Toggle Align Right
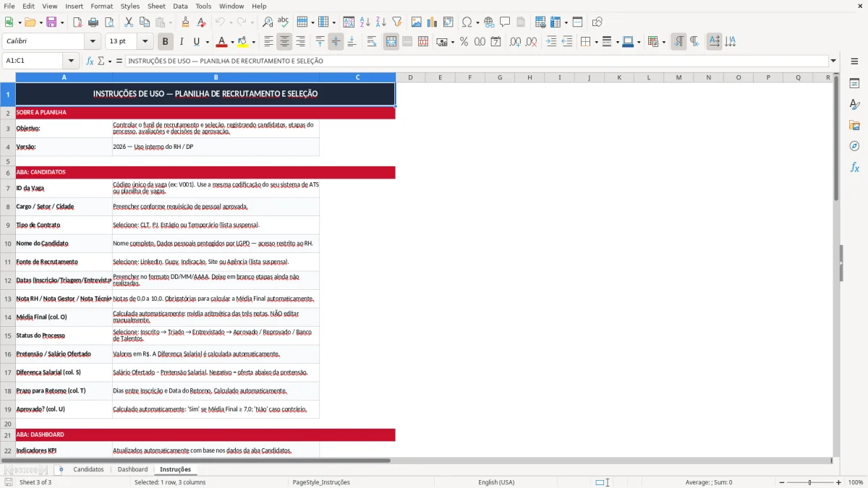Image resolution: width=868 pixels, height=488 pixels. click(301, 42)
